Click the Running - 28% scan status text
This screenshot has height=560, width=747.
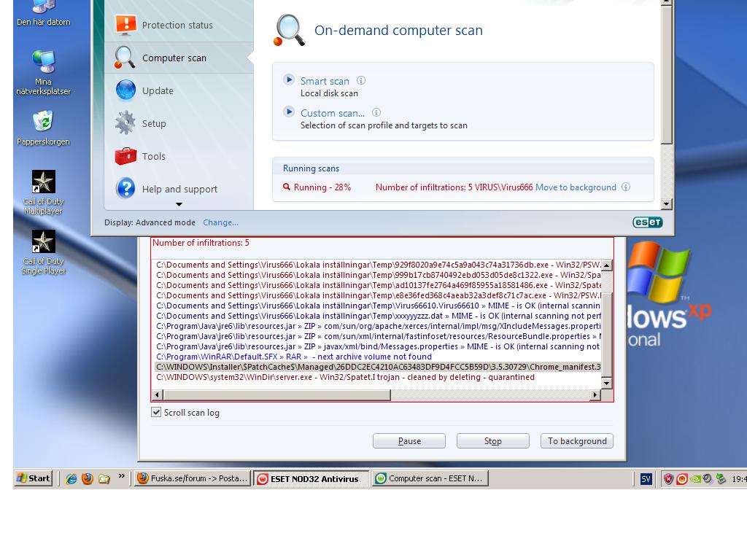(322, 187)
